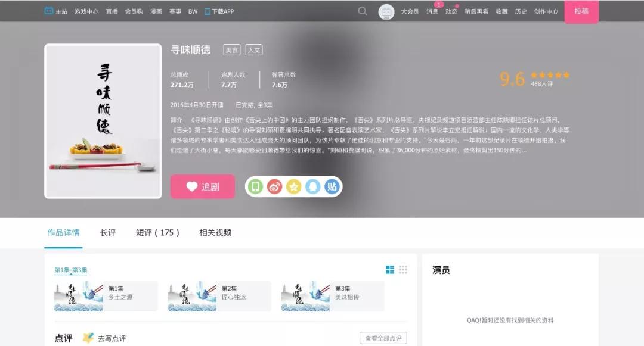Toggle 追剧 to follow this series
The height and width of the screenshot is (346, 644).
[203, 186]
